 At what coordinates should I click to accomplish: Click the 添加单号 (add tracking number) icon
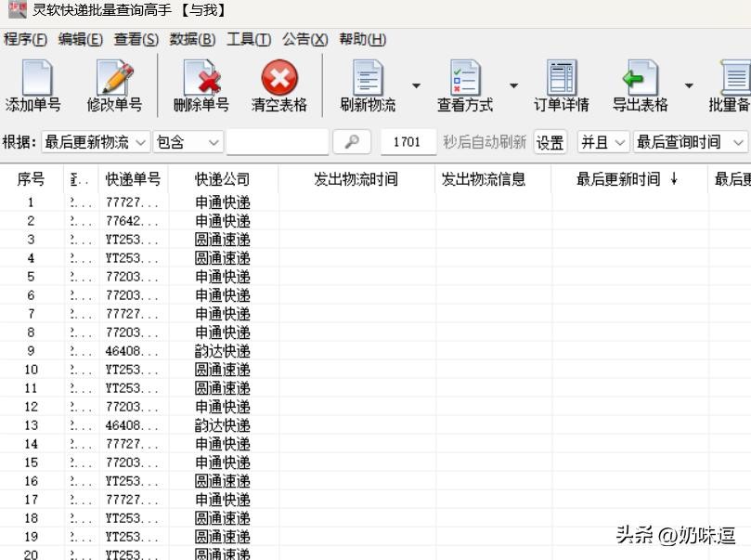[33, 79]
